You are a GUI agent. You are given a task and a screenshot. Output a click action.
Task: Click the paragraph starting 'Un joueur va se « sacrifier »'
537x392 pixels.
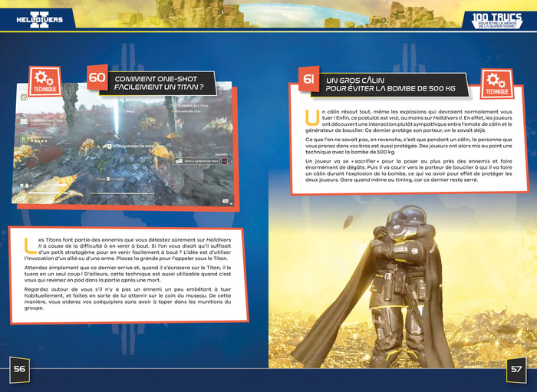[409, 170]
